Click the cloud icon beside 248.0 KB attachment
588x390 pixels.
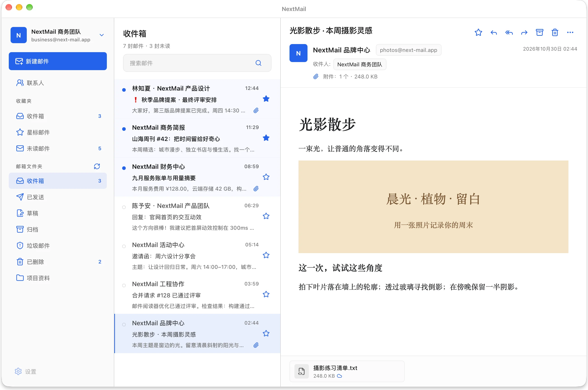coord(339,376)
